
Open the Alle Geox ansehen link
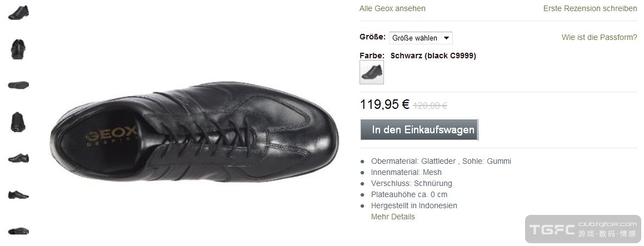tap(392, 8)
